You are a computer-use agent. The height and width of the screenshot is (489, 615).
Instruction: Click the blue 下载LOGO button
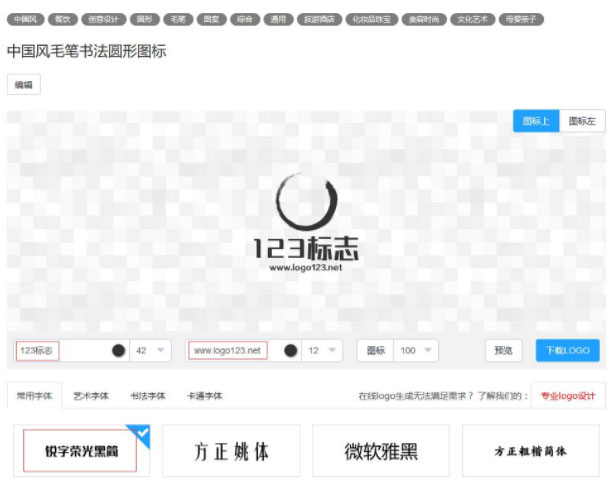coord(568,351)
